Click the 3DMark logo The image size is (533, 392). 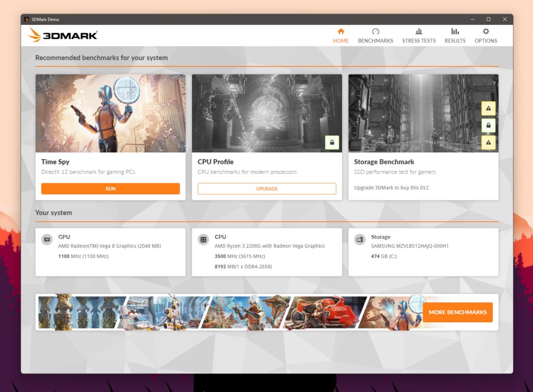click(x=62, y=35)
